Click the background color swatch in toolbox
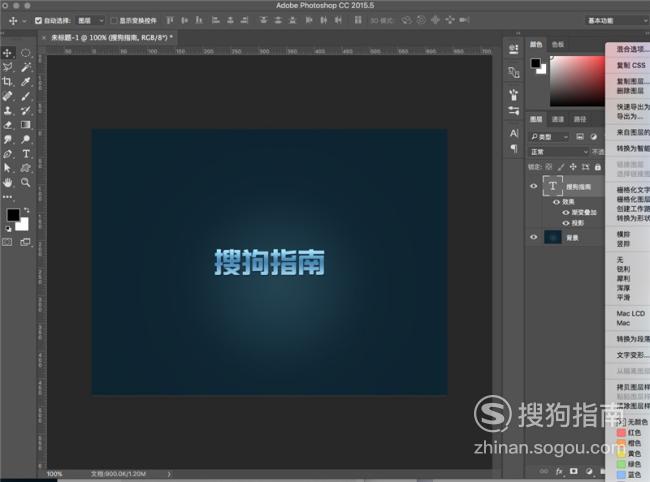Screen dimensions: 650x482 point(23,225)
